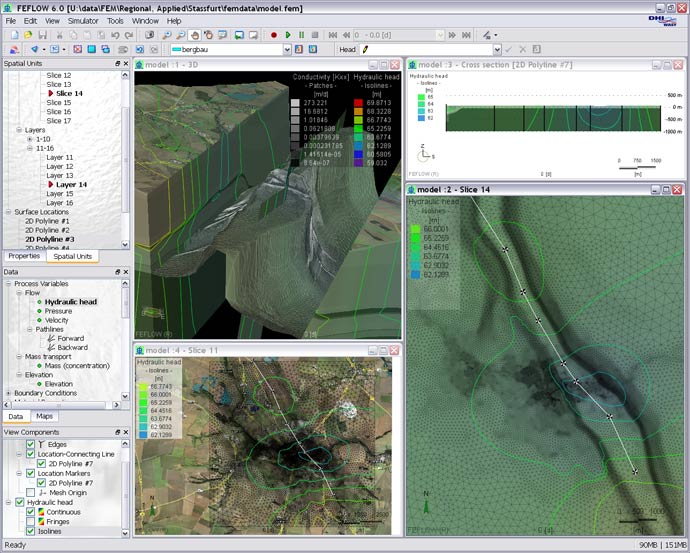Click the red-framed clear selection icon
The image size is (690, 553).
click(x=77, y=49)
